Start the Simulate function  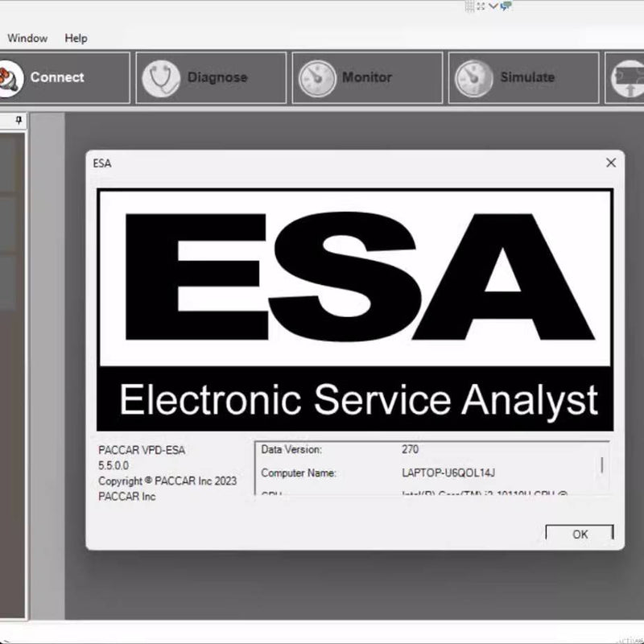[522, 76]
